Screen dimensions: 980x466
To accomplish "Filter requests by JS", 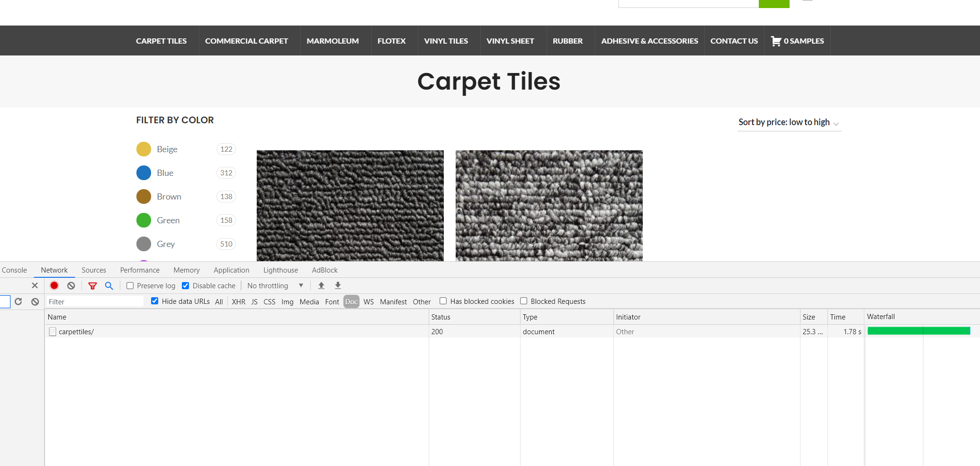I will click(x=254, y=302).
